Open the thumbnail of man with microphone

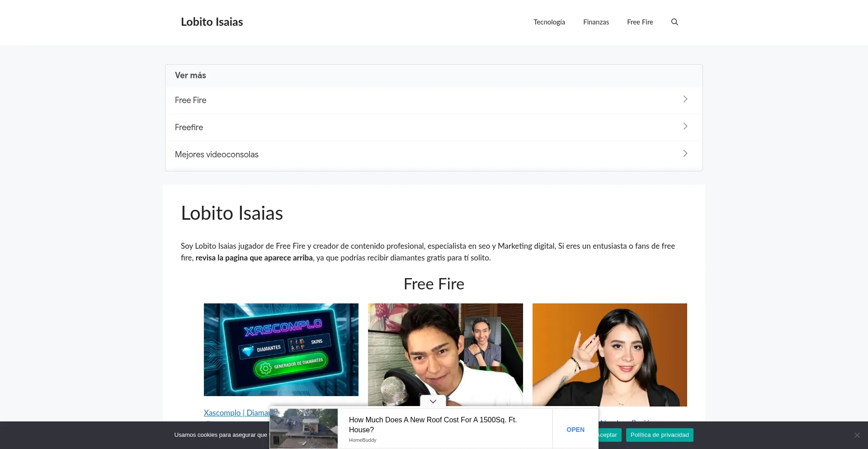[x=445, y=354]
